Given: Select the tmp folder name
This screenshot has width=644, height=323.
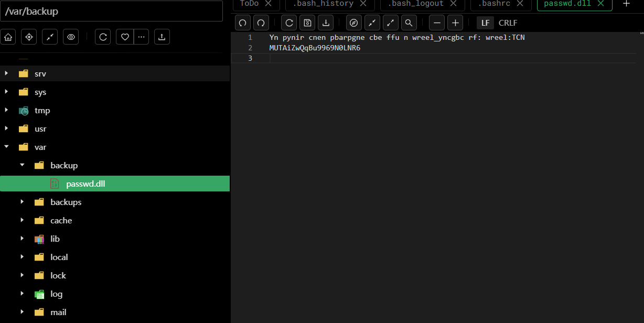Looking at the screenshot, I should pyautogui.click(x=42, y=110).
